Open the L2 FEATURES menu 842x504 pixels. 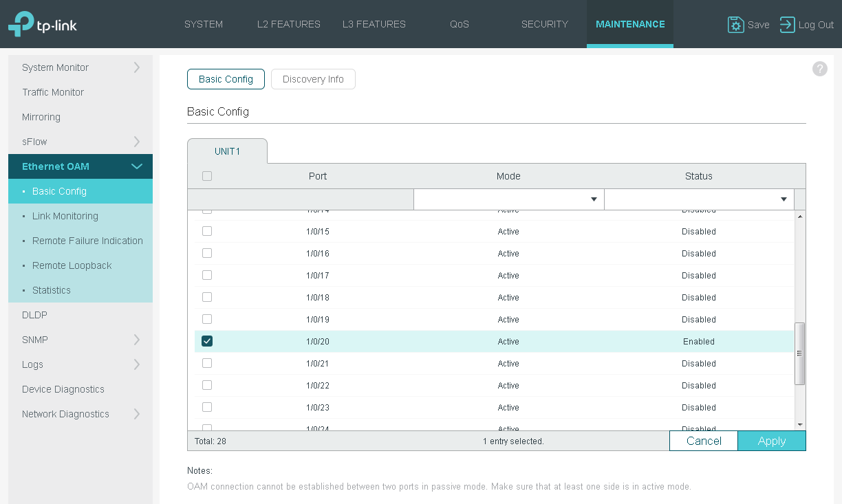point(289,24)
